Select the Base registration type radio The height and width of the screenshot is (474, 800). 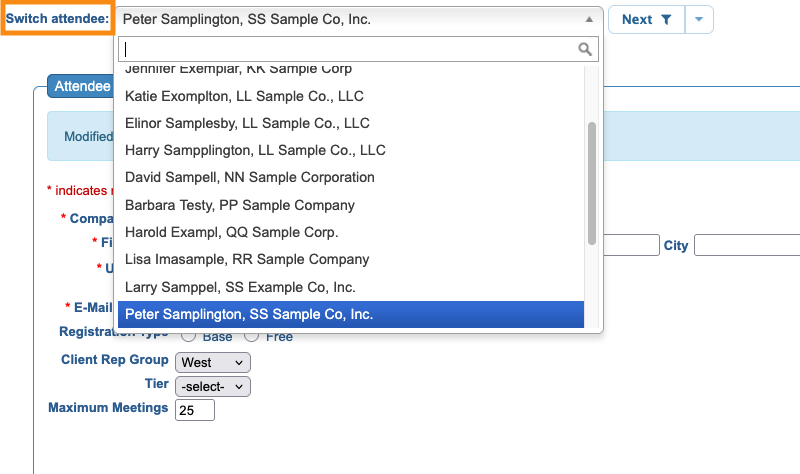click(188, 337)
